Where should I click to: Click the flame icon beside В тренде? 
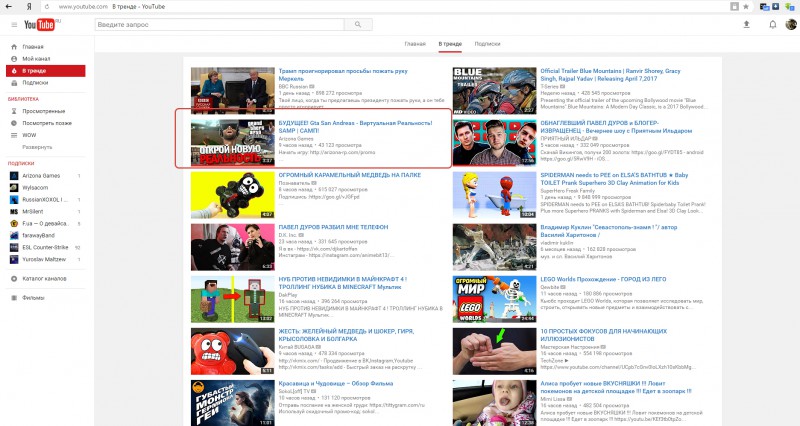pos(14,71)
